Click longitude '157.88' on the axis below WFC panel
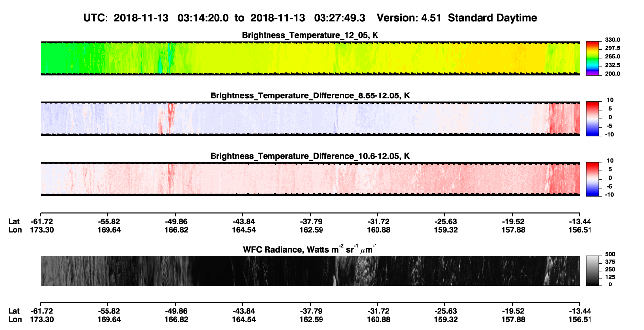 pos(513,320)
